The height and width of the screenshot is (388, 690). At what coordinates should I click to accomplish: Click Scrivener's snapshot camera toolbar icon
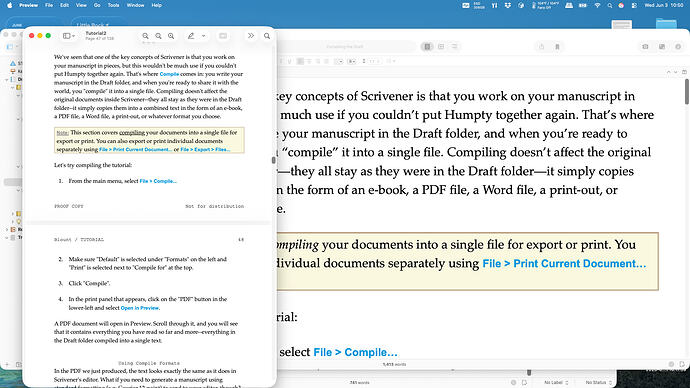(x=645, y=47)
